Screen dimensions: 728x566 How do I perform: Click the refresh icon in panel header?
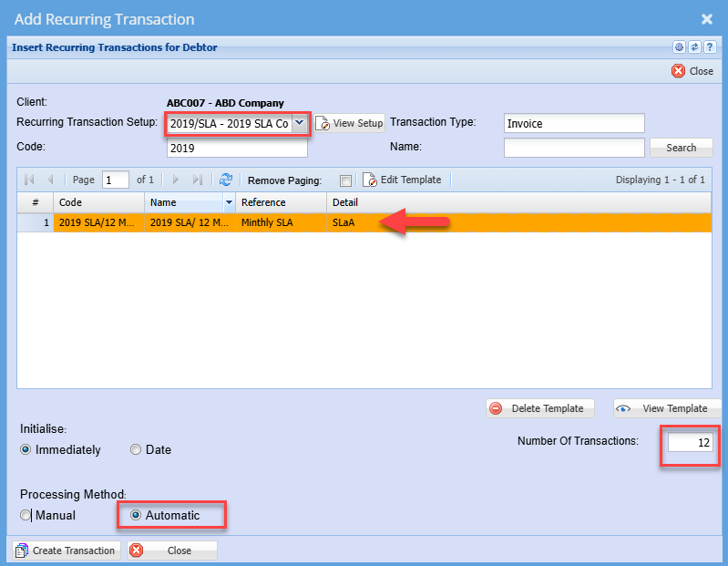tap(694, 47)
